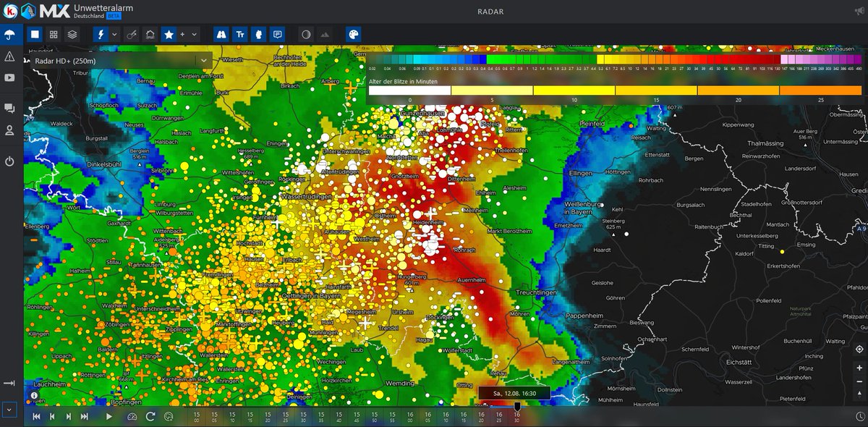The image size is (868, 427).
Task: Switch to four-panel grid view
Action: (54, 34)
